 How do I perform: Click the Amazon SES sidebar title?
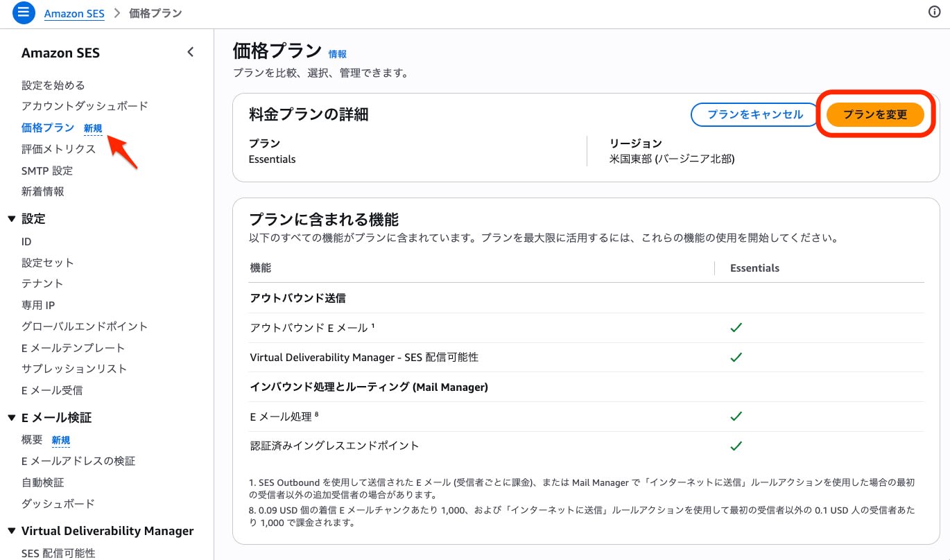60,53
